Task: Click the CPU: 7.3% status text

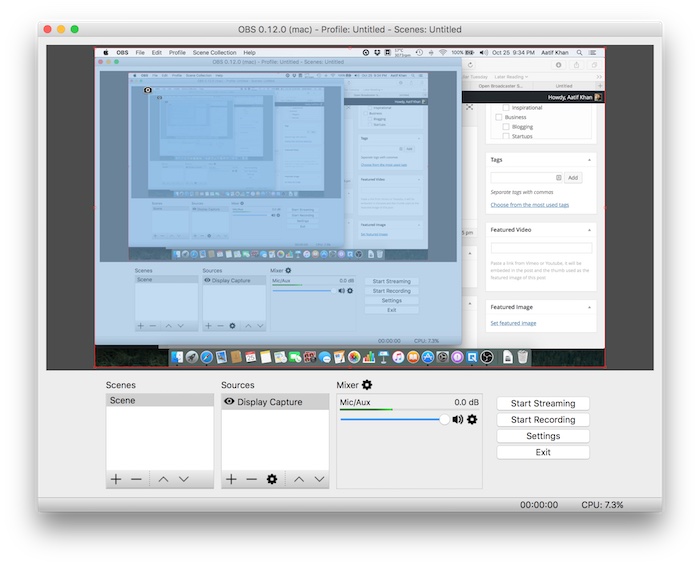Action: point(602,505)
